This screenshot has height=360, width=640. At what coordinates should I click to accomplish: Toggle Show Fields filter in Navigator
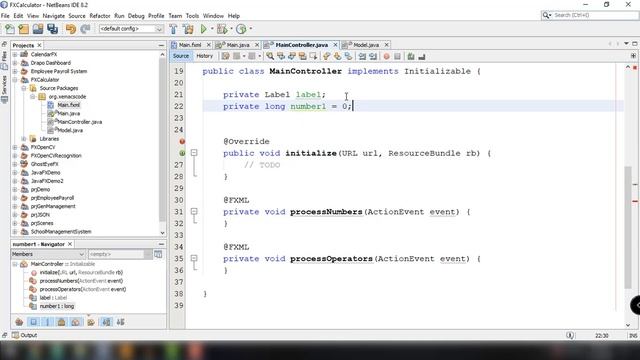[33, 322]
